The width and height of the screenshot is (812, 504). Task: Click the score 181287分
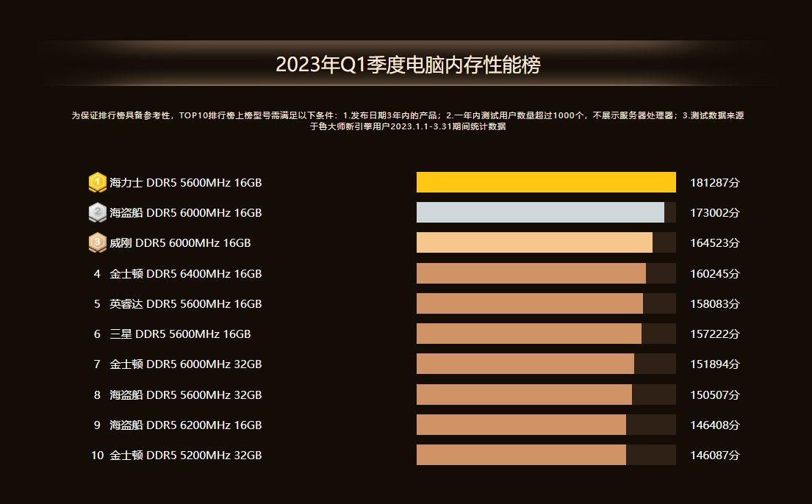[x=715, y=182]
